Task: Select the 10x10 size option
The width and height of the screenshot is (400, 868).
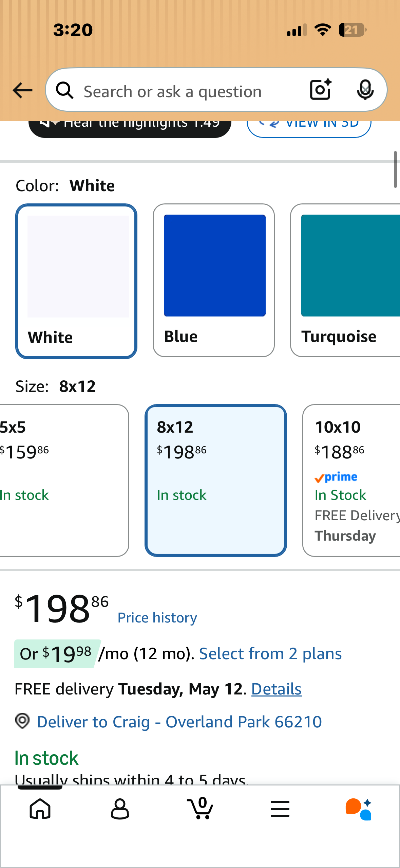Action: [x=351, y=480]
